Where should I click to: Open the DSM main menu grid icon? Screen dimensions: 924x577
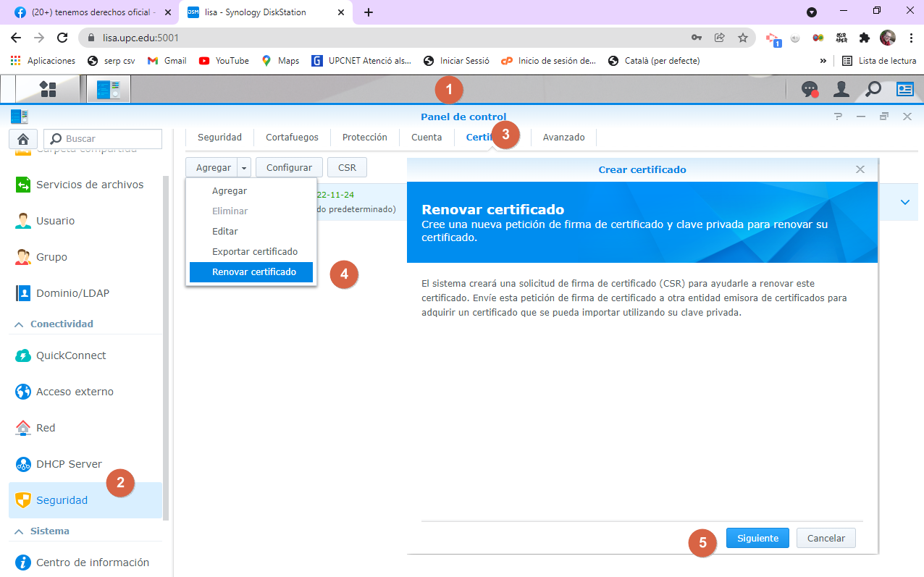click(x=48, y=89)
